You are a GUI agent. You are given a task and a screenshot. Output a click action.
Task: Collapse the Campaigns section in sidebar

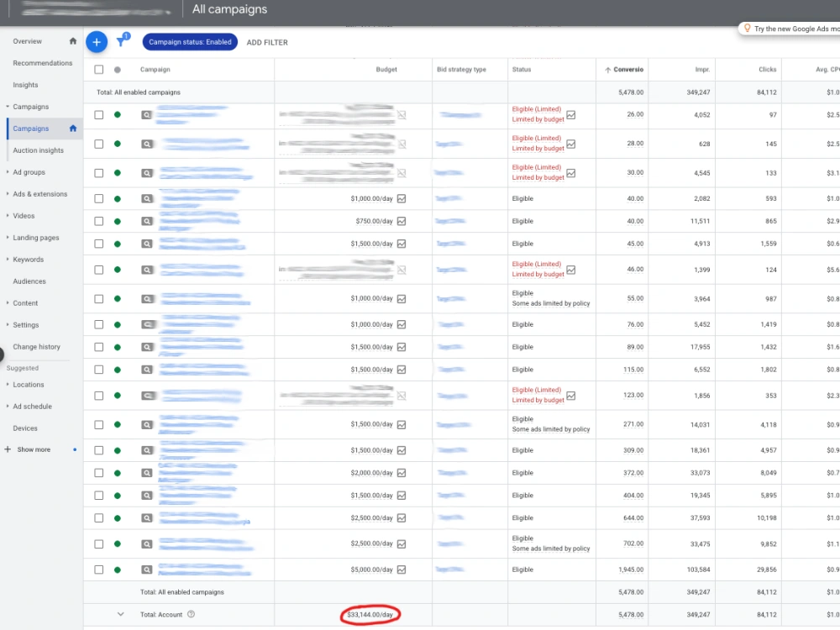(x=8, y=107)
